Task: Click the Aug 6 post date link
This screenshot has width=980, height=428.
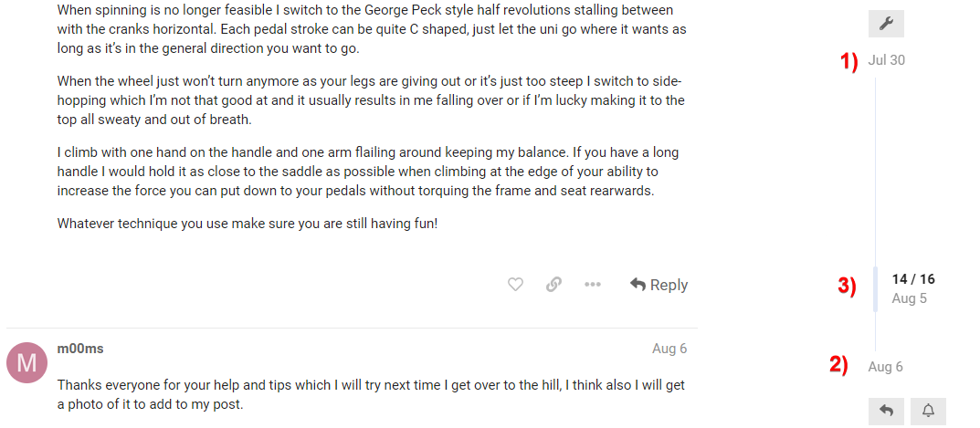Action: pyautogui.click(x=669, y=349)
